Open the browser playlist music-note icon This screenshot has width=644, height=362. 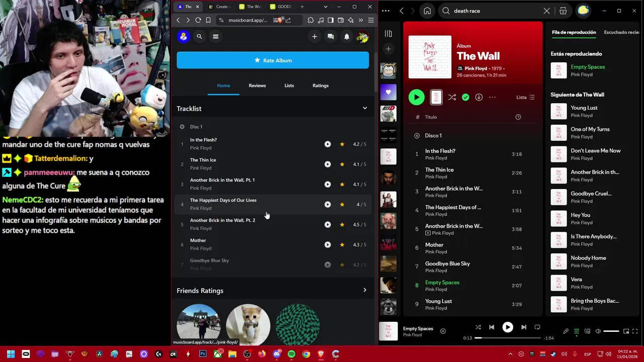click(321, 20)
